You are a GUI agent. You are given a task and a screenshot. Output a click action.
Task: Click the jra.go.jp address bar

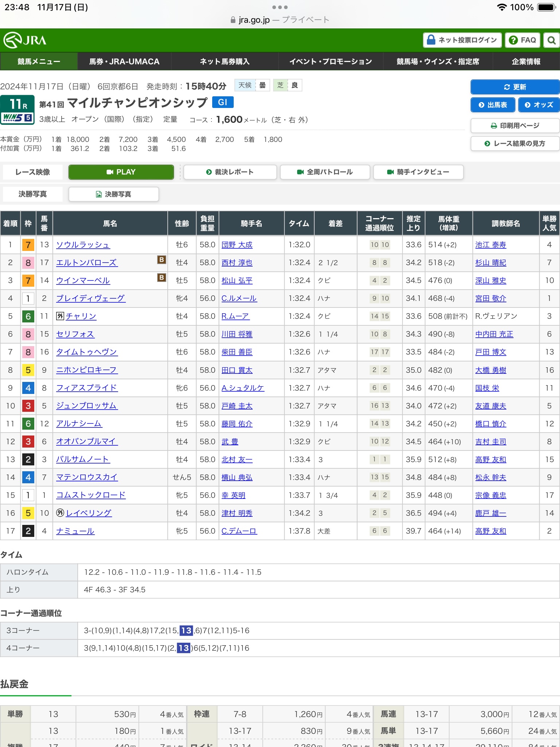[280, 20]
